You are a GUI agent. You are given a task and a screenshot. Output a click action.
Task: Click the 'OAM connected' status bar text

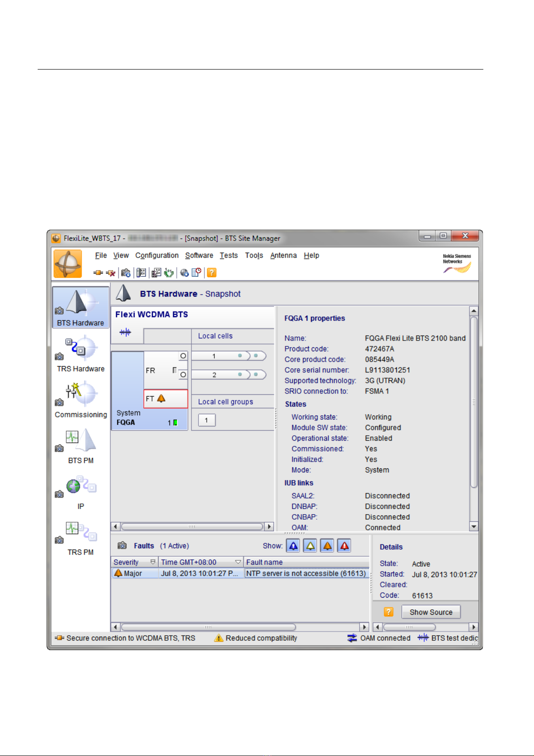coord(385,638)
